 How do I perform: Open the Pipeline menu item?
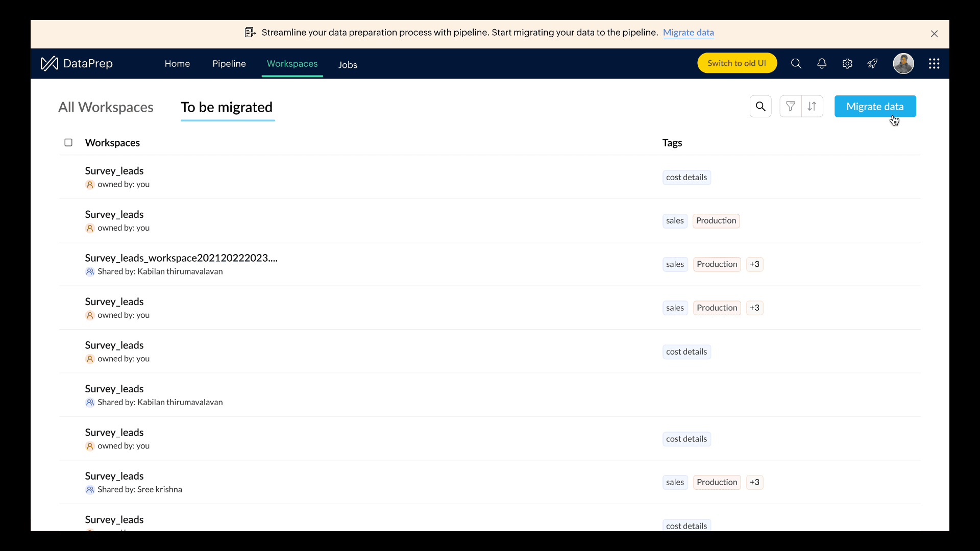[229, 64]
